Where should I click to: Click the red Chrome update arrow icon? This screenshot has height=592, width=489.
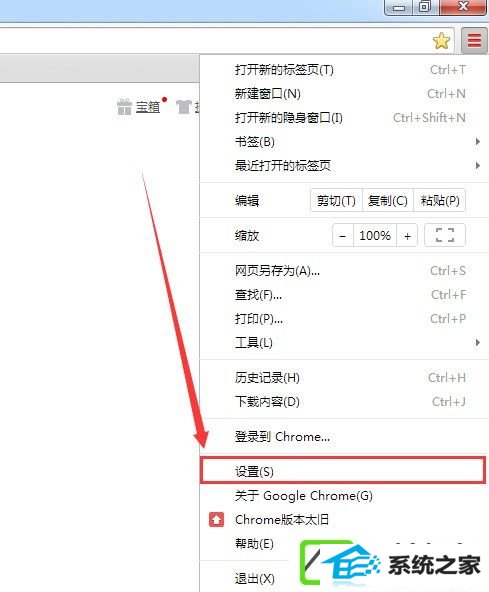point(216,520)
